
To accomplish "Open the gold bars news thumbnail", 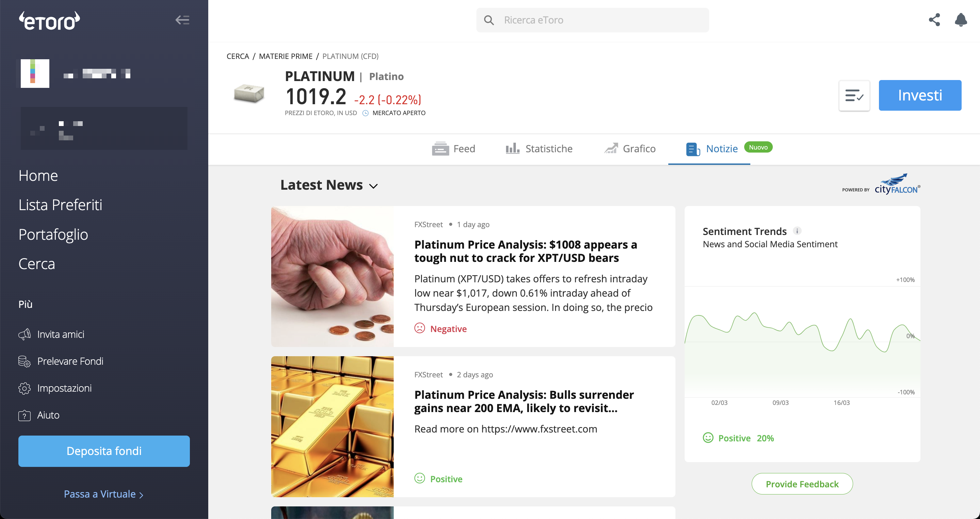I will pos(332,426).
